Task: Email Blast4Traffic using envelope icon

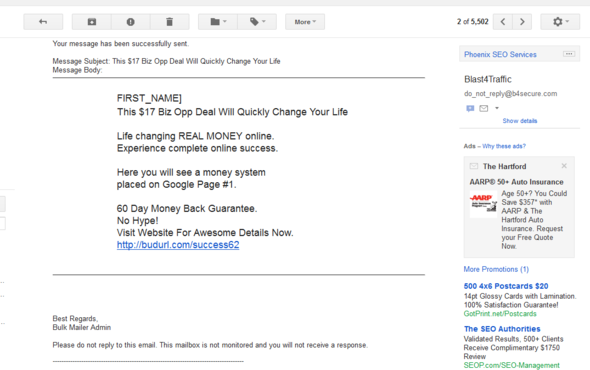Action: 484,108
